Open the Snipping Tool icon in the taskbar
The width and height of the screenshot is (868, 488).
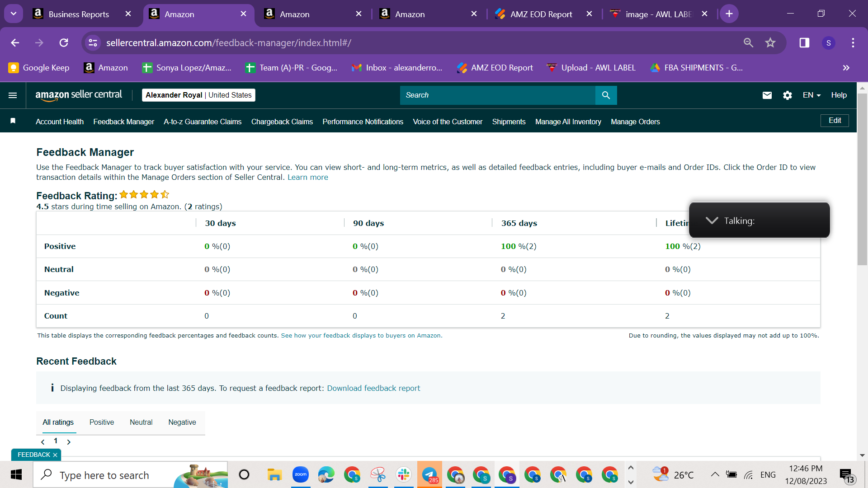[378, 474]
